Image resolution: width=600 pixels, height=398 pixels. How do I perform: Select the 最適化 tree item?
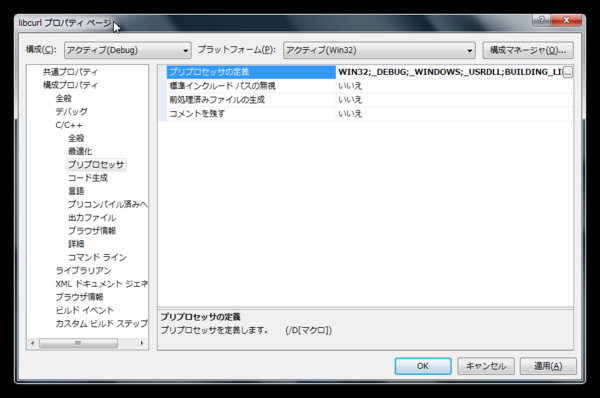(80, 151)
